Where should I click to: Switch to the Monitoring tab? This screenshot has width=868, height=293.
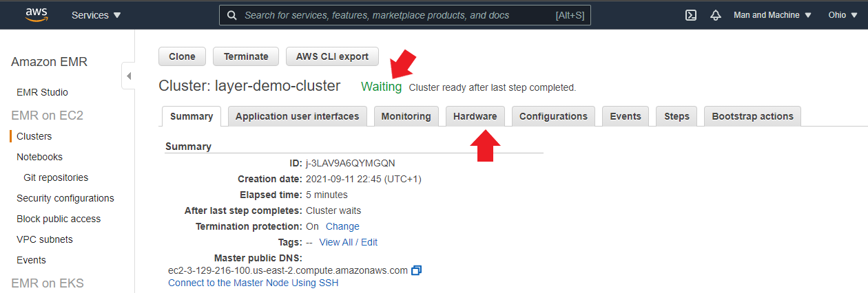(406, 116)
